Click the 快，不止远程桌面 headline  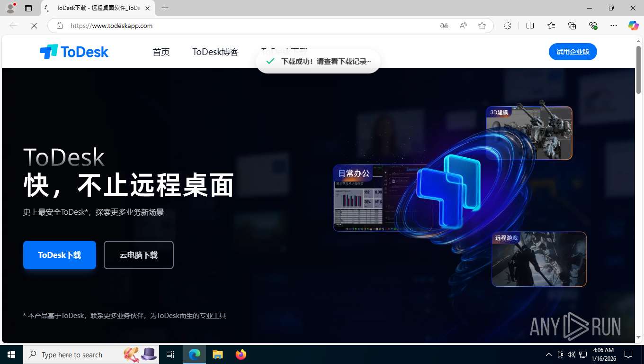coord(129,185)
